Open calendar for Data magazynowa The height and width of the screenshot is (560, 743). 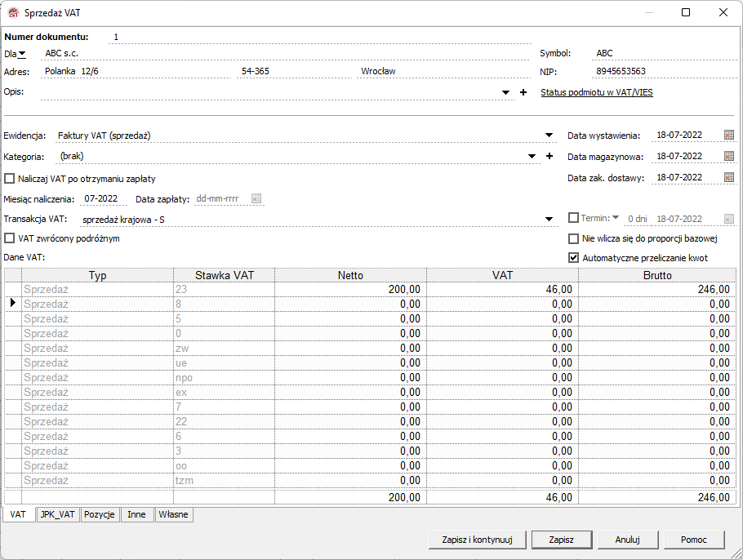point(729,156)
